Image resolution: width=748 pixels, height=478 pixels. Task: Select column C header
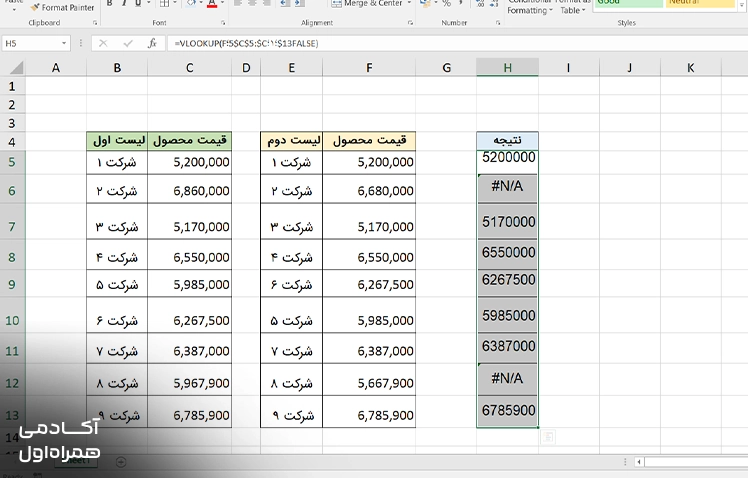pos(189,68)
